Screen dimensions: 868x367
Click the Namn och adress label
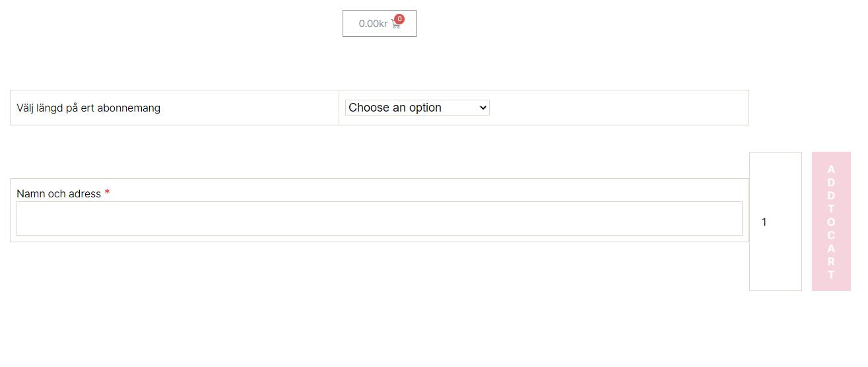coord(59,193)
